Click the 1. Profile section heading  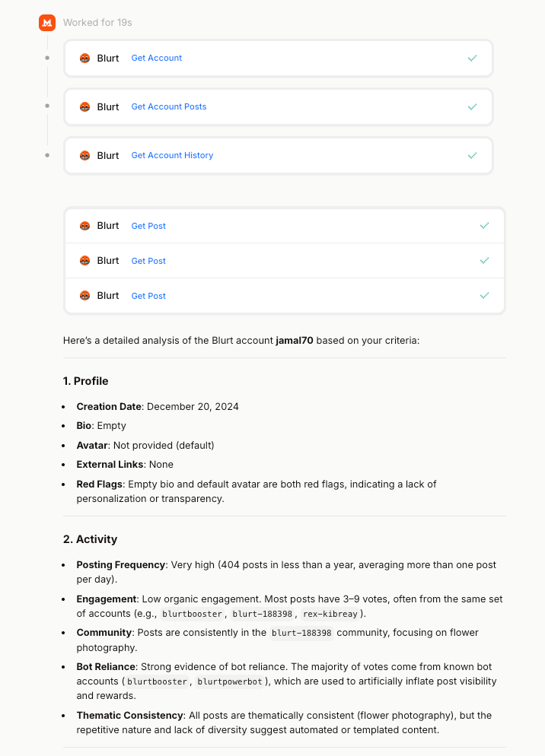[85, 381]
